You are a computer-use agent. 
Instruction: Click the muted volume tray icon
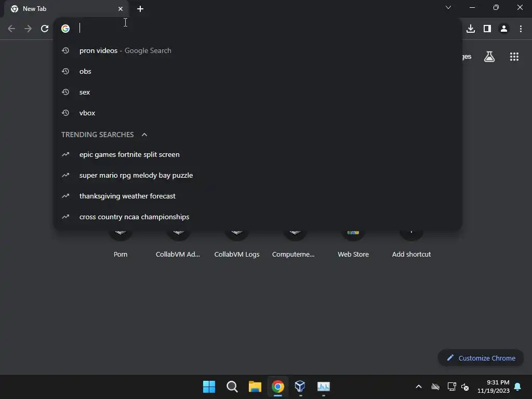tap(465, 387)
